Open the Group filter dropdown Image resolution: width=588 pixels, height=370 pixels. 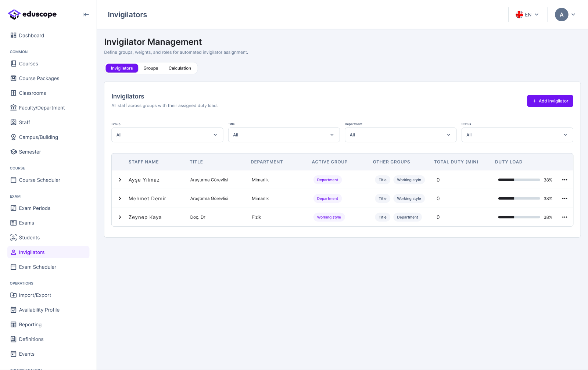pos(167,135)
